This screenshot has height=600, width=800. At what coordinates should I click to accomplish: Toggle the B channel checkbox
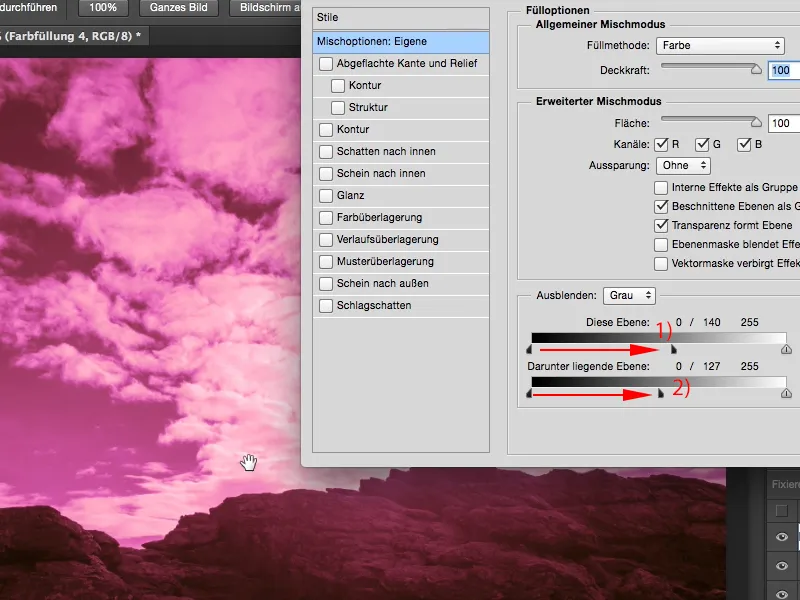(x=744, y=144)
